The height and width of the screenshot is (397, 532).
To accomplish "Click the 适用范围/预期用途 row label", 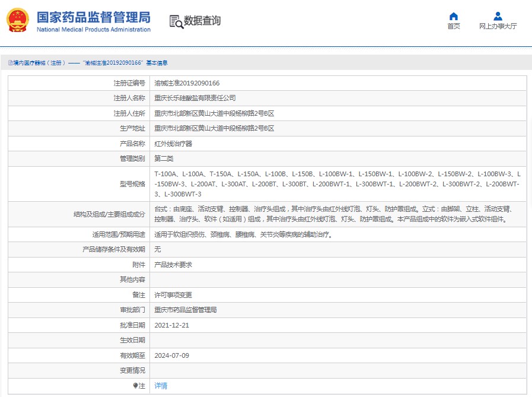I will coord(119,234).
